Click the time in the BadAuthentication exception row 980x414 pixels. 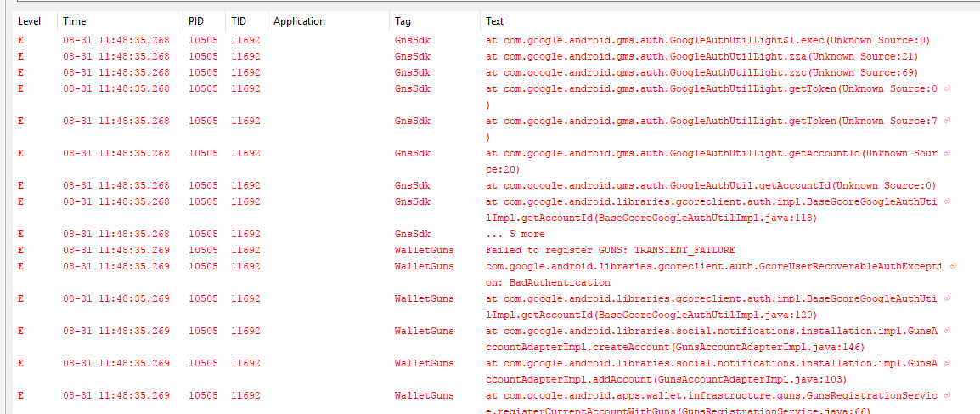click(x=116, y=266)
